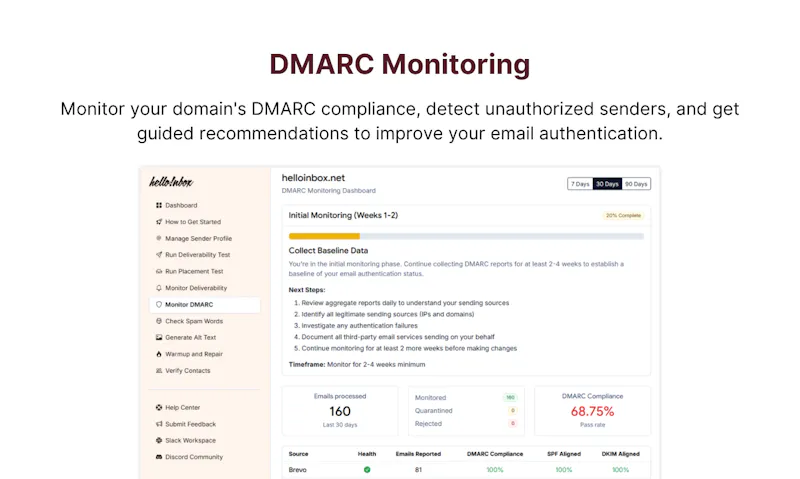Click the Dashboard grid icon
The height and width of the screenshot is (479, 800).
(159, 205)
